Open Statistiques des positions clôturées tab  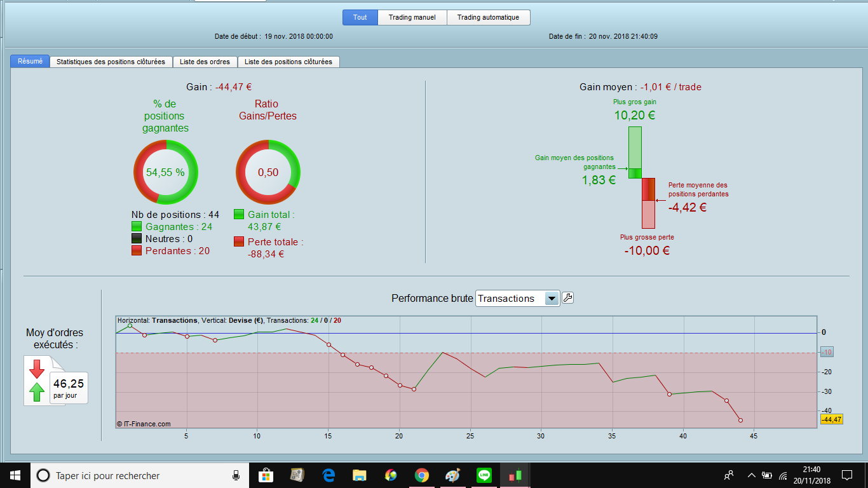[111, 62]
